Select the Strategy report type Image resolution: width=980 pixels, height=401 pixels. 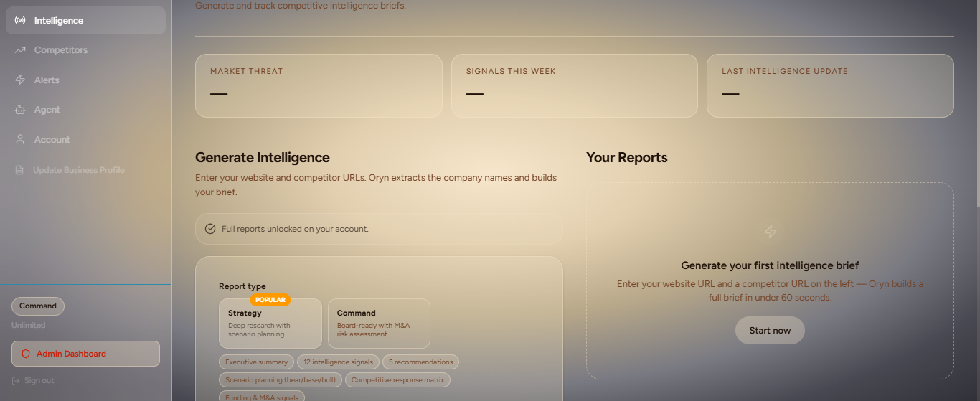tap(270, 324)
